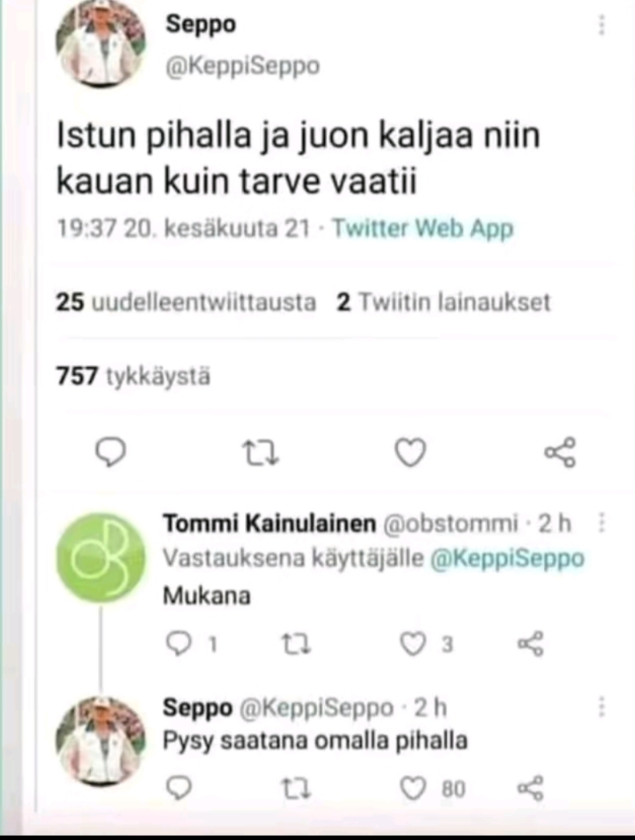
Task: Reply to 'Pysy saatana omalla pihalla' tweet
Action: coord(178,789)
